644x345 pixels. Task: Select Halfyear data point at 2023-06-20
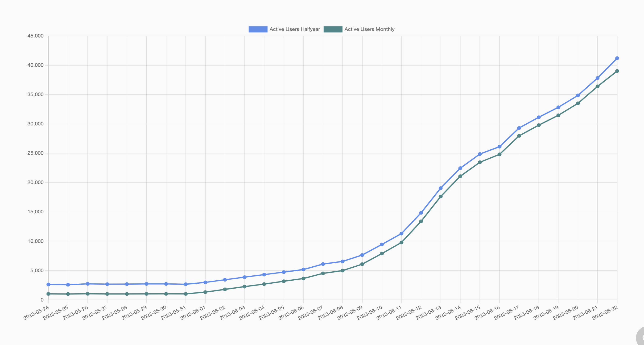click(578, 96)
